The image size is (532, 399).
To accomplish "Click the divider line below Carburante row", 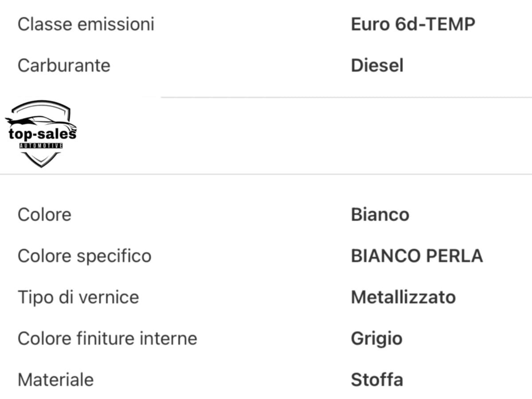I will (x=346, y=97).
